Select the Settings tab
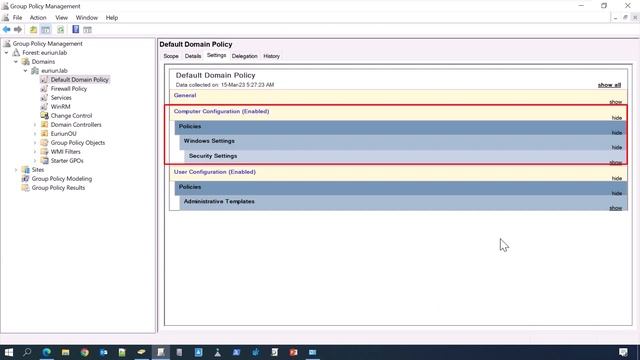 coord(216,55)
